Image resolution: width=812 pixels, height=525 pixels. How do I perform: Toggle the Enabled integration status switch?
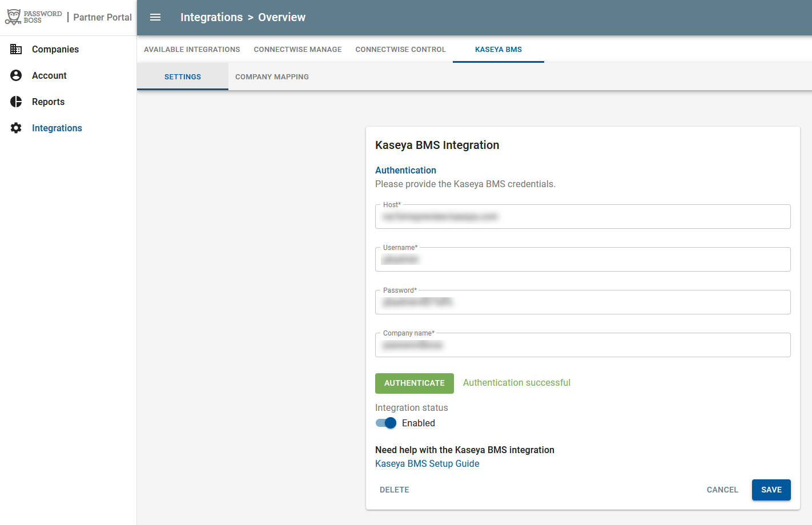(x=386, y=423)
